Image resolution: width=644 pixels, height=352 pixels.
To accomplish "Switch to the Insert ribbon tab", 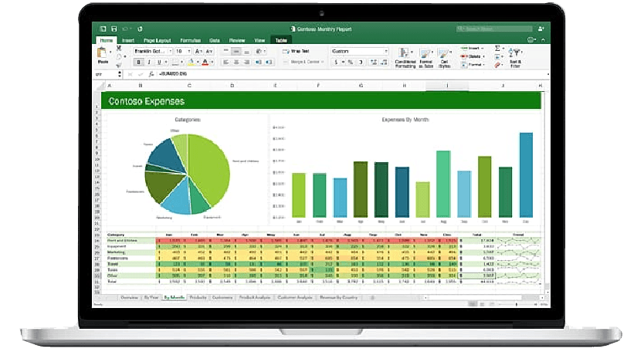I will pyautogui.click(x=128, y=40).
